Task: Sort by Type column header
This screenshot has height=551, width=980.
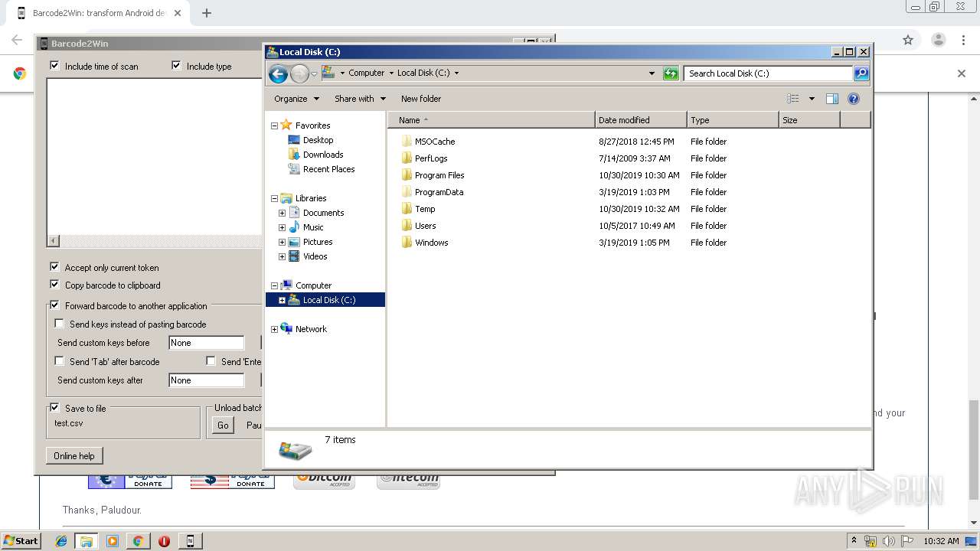Action: [733, 120]
